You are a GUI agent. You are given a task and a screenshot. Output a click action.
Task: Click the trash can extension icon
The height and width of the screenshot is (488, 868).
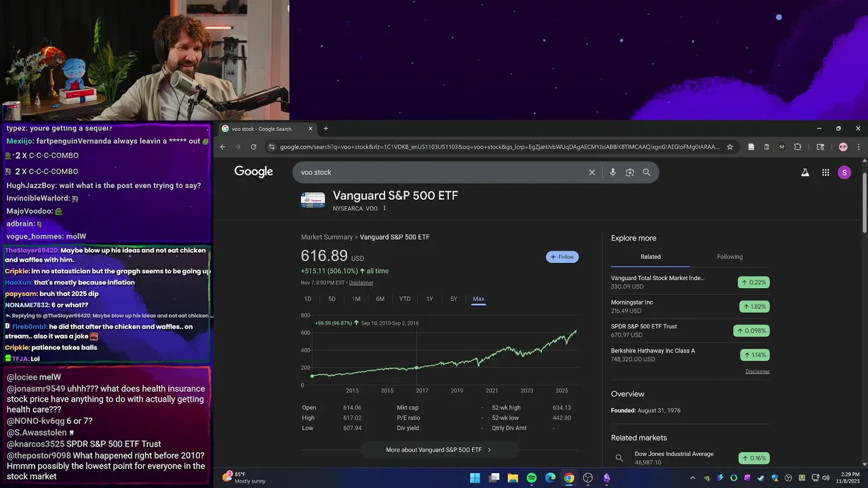[766, 146]
